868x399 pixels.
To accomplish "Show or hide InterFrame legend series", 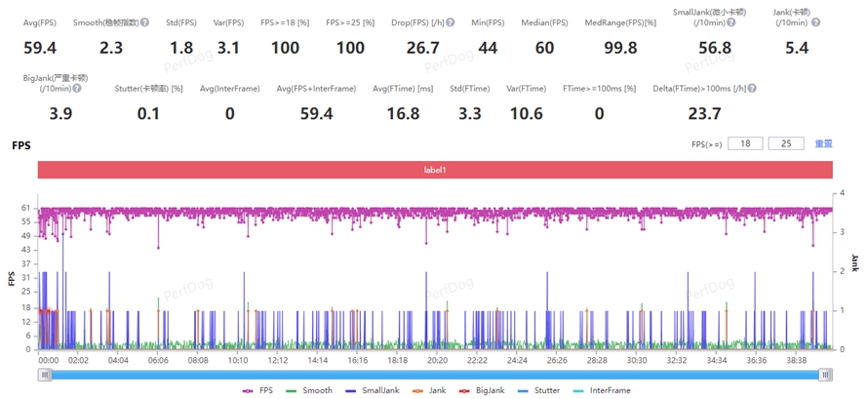I will tap(603, 390).
